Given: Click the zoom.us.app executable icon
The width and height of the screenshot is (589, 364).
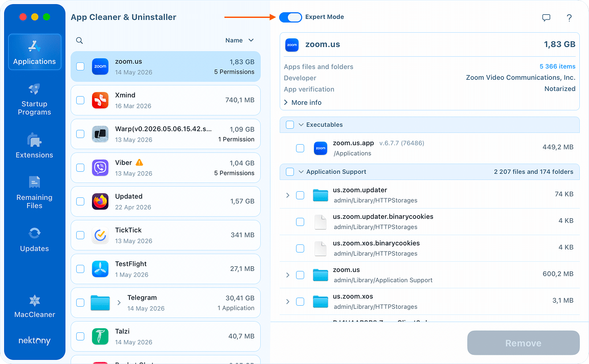Looking at the screenshot, I should (321, 148).
